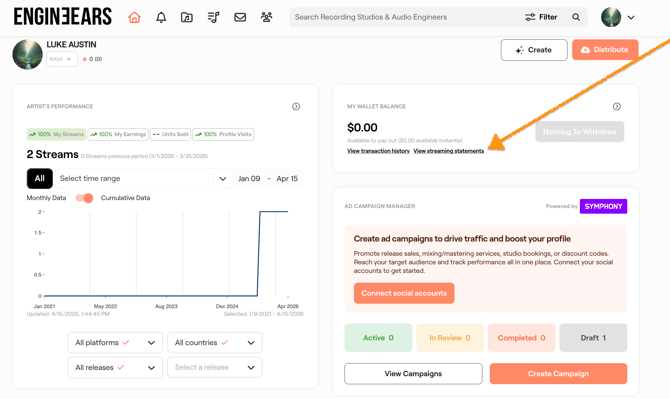Viewport: 670px width, 399px height.
Task: Open the playlist music note icon
Action: [x=213, y=17]
